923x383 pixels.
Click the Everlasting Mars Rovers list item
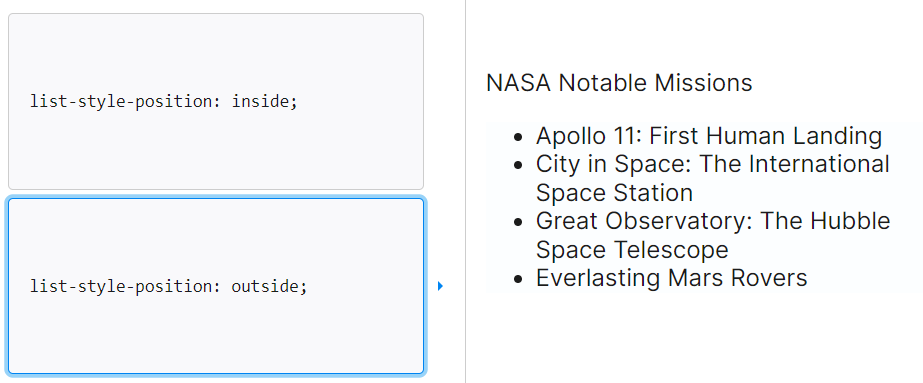pyautogui.click(x=671, y=278)
